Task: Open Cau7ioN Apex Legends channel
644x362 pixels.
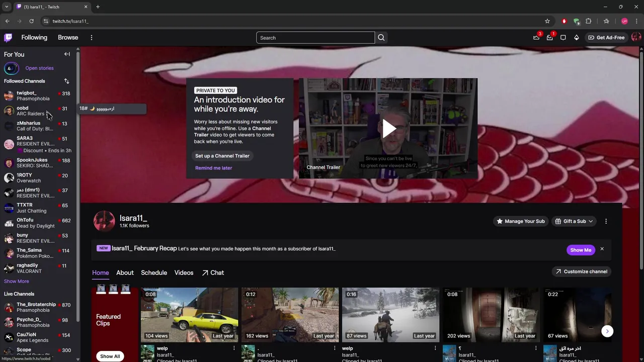Action: pos(38,337)
